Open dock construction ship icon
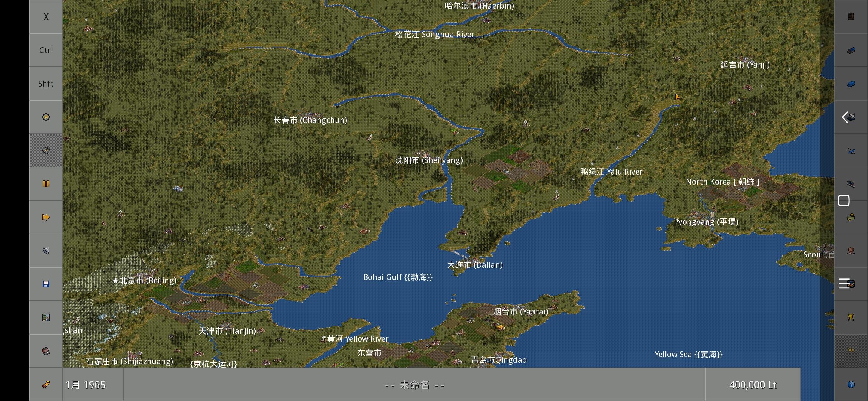Screen dimensions: 868x401 coord(851,184)
